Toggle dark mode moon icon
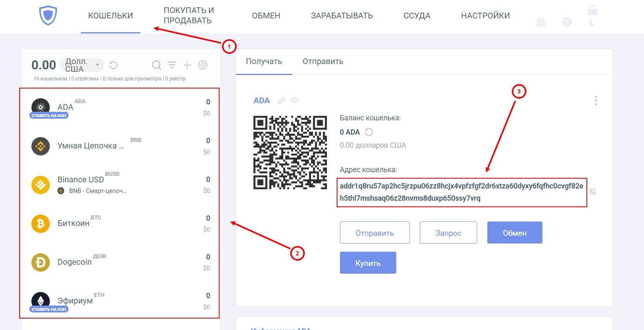The height and width of the screenshot is (330, 644). pyautogui.click(x=592, y=22)
